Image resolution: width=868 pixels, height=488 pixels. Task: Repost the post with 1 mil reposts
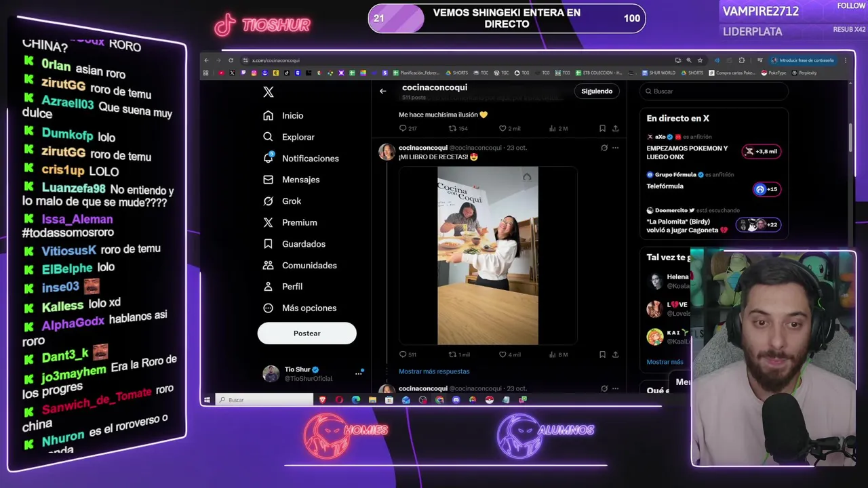[x=459, y=354]
